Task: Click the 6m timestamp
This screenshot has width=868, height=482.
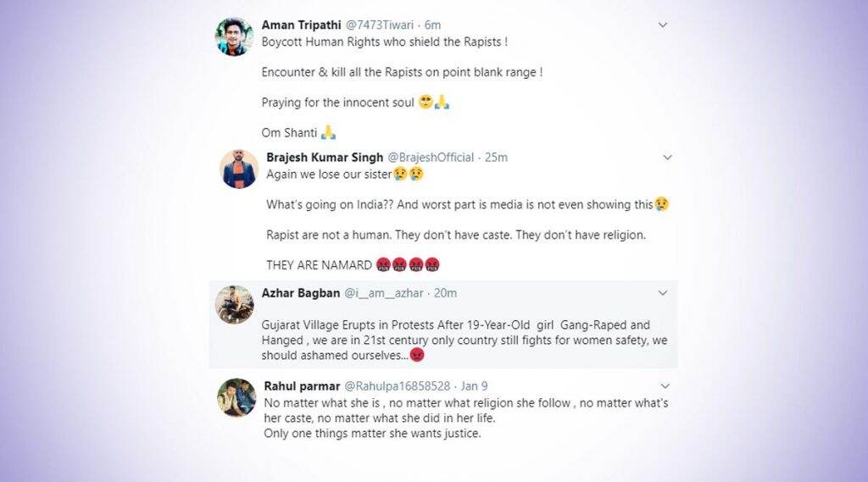Action: (x=433, y=25)
